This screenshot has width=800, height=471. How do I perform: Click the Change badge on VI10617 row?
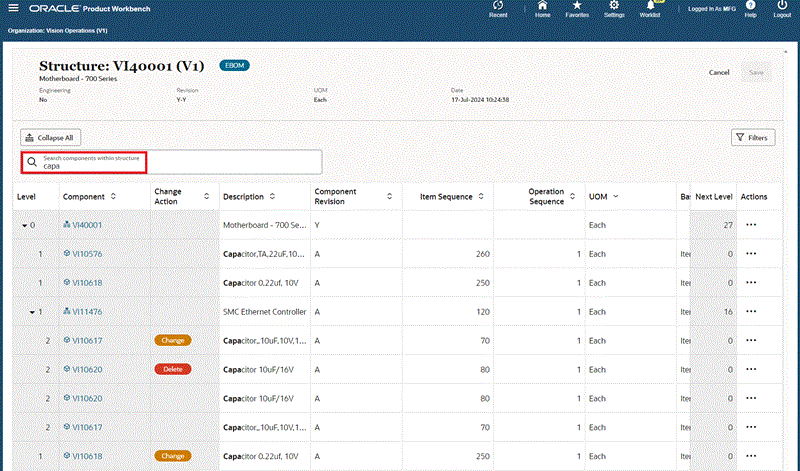click(173, 340)
